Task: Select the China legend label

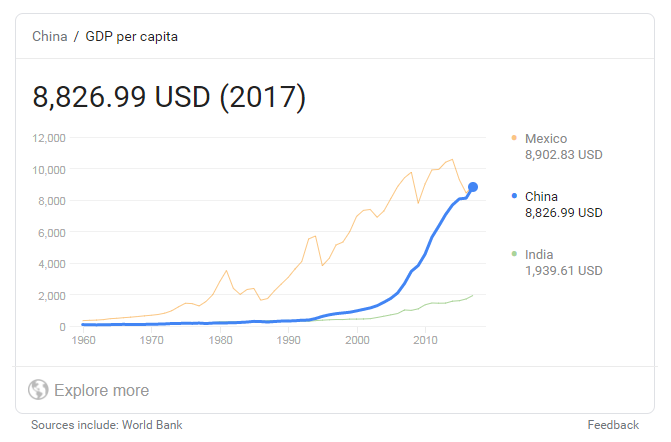Action: pos(541,196)
